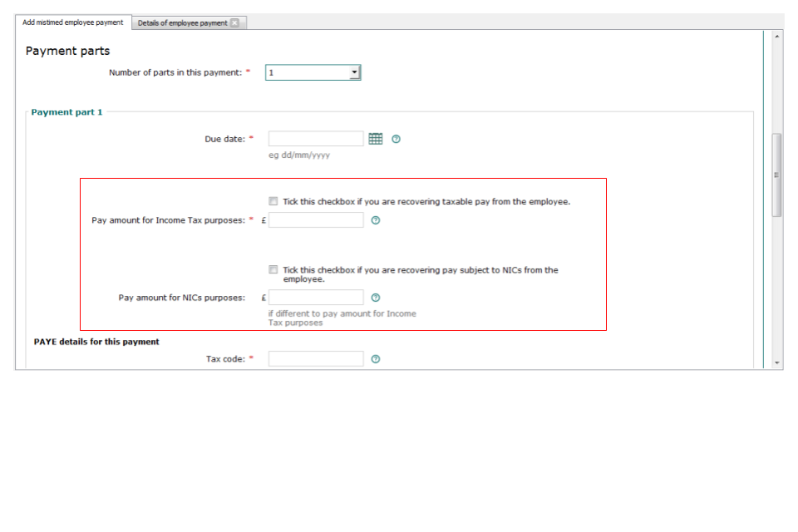Focus the Income Tax pay amount field

pos(316,220)
